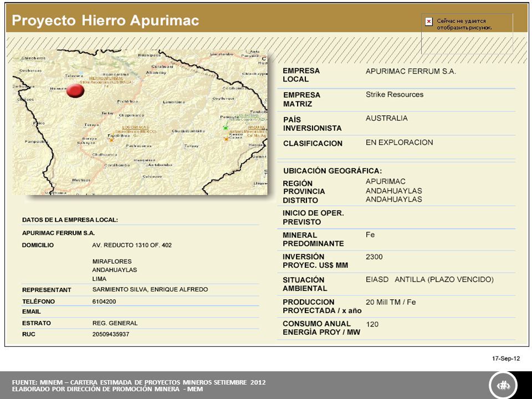Select the address 'AV. REDUCTO 1310 OF. 402'

[x=132, y=245]
